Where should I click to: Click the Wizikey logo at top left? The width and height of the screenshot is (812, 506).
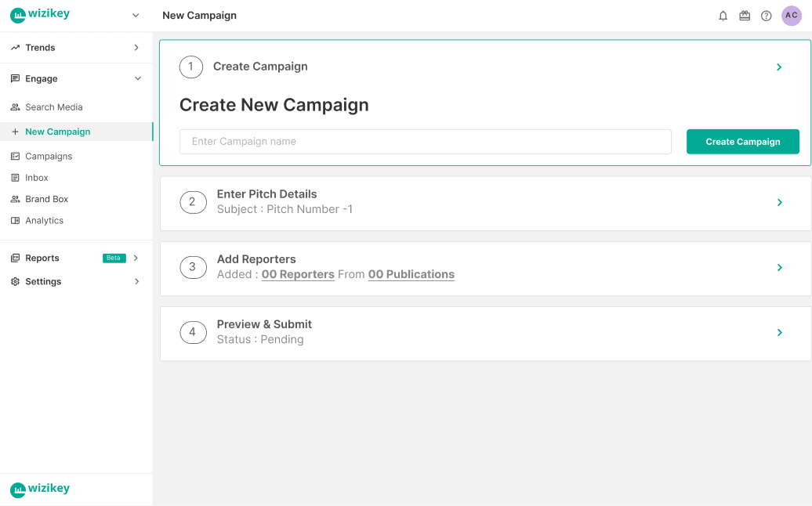(x=40, y=15)
